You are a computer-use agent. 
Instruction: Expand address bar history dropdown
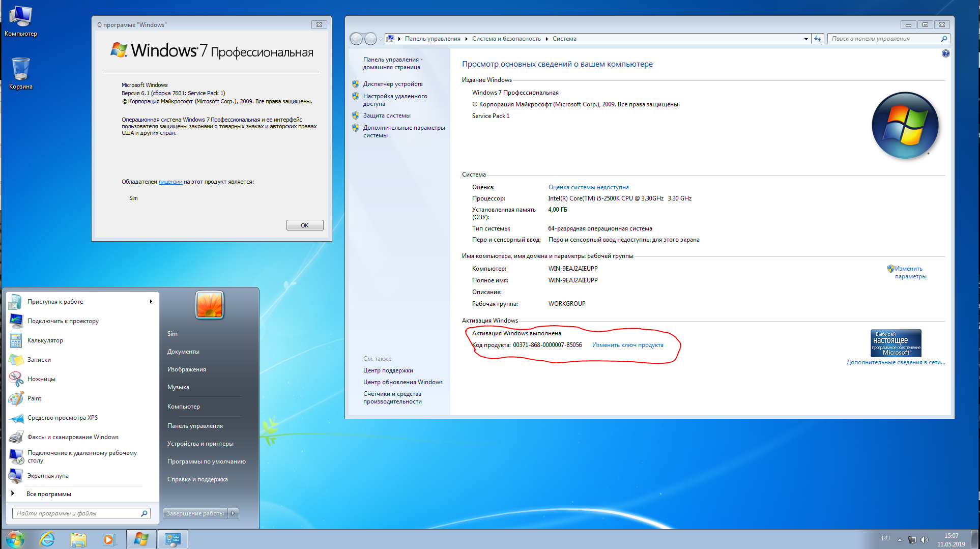coord(806,39)
